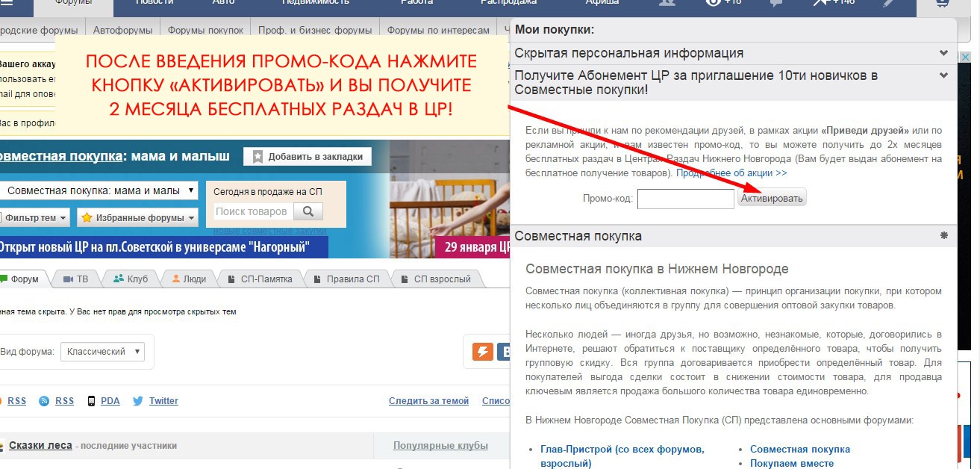The width and height of the screenshot is (980, 469).
Task: Open Проф. и бизнес форумы menu item
Action: (315, 31)
